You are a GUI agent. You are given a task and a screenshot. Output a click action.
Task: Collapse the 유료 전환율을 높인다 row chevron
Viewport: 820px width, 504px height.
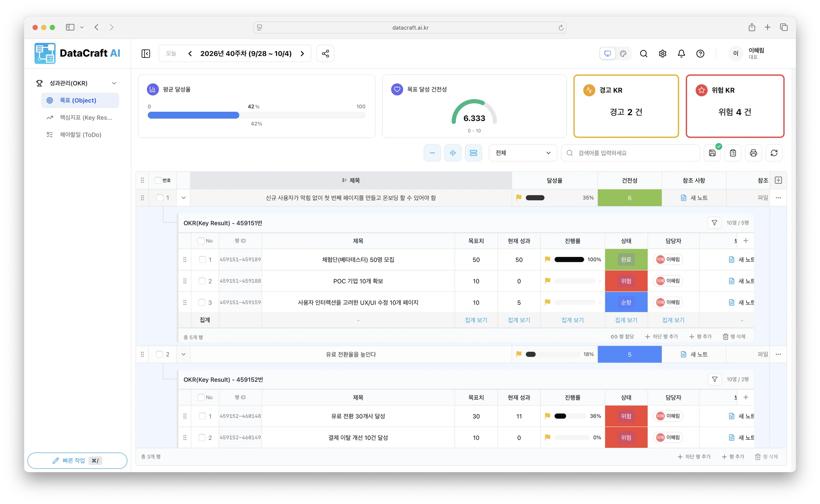[x=183, y=354]
